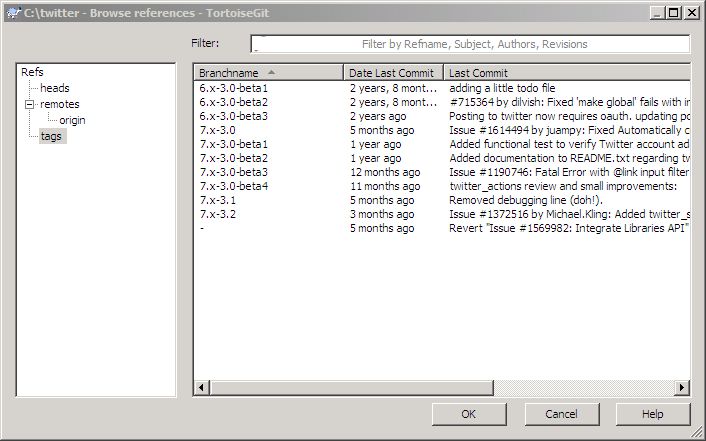
Task: Select tag 7.x-3.0-beta4
Action: pos(233,186)
